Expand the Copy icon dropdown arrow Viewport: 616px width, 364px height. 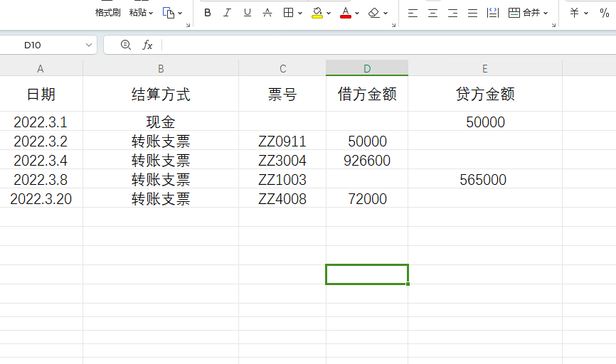(x=180, y=13)
